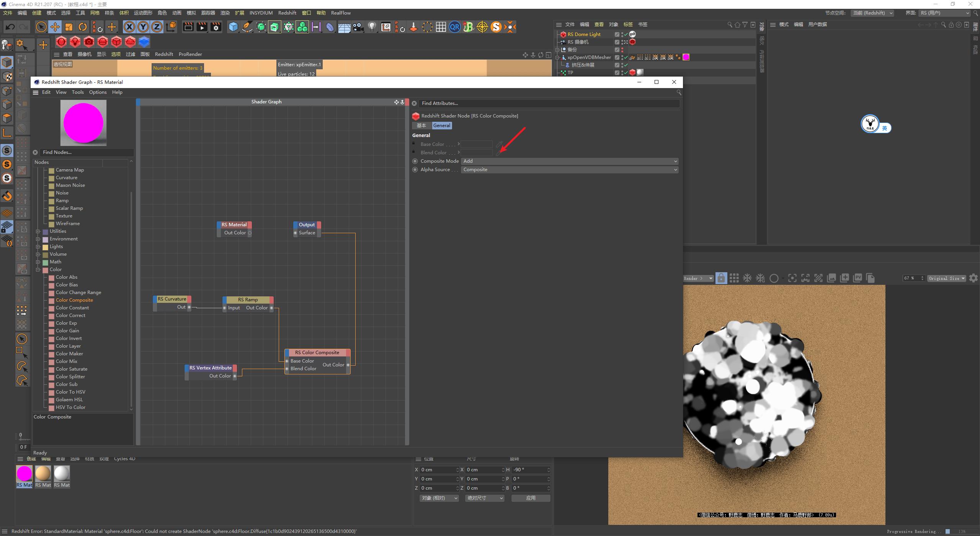
Task: Click the Redshift S toolbar icon
Action: pyautogui.click(x=496, y=27)
